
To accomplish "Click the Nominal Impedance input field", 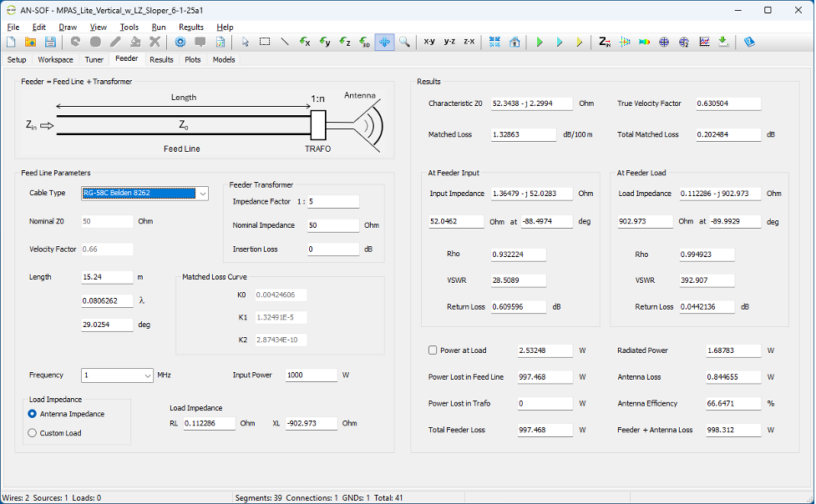I will point(333,226).
